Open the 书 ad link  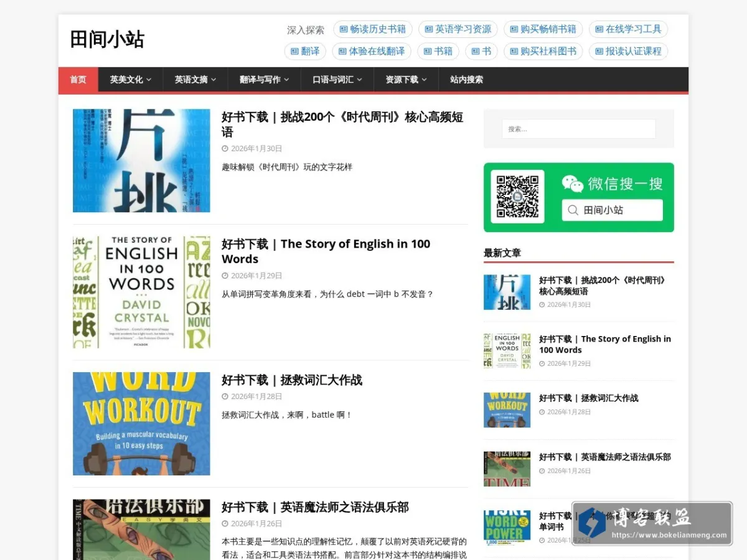481,51
